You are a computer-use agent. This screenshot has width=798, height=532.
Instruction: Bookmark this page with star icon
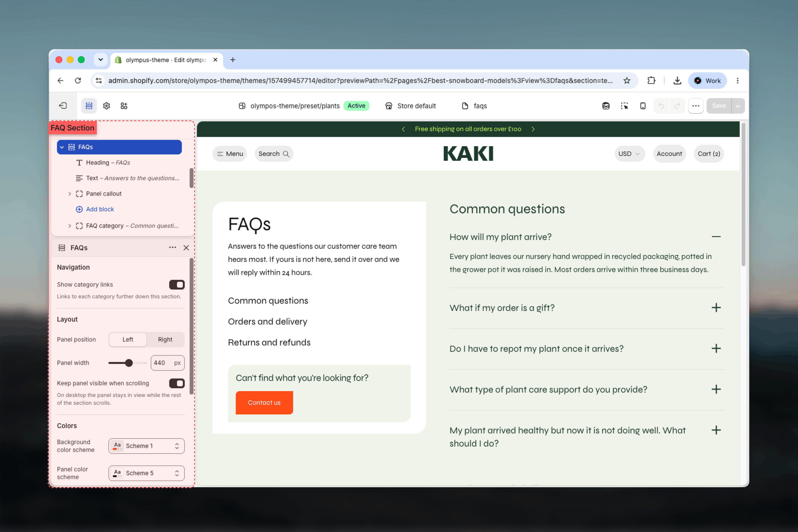tap(627, 81)
